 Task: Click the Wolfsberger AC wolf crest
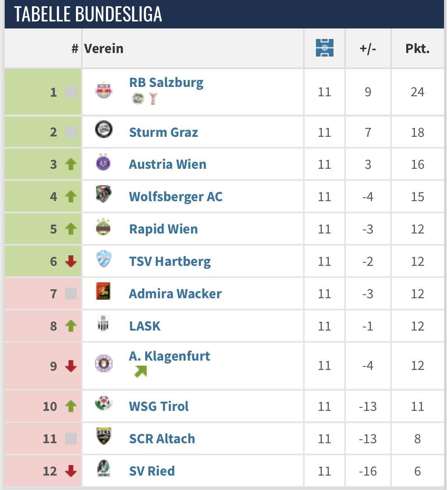click(104, 194)
